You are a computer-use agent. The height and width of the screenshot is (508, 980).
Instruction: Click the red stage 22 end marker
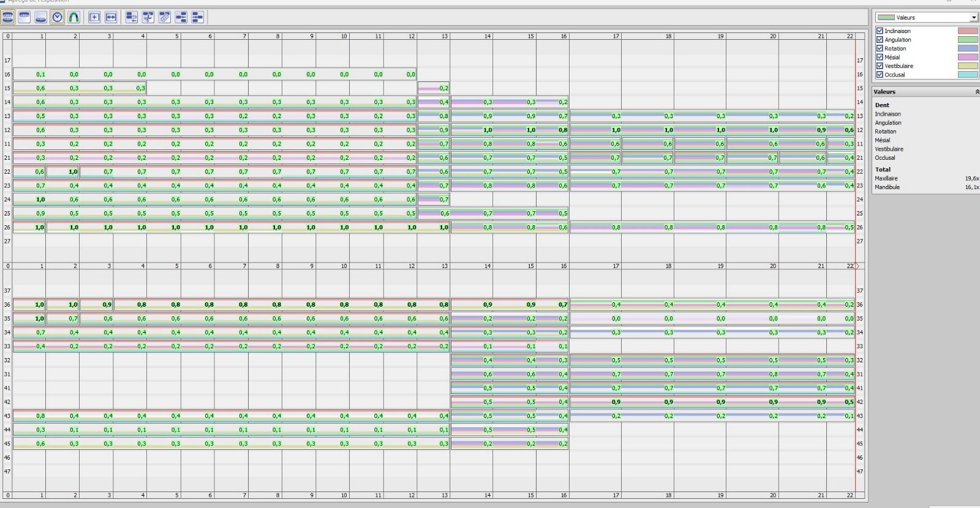click(857, 266)
